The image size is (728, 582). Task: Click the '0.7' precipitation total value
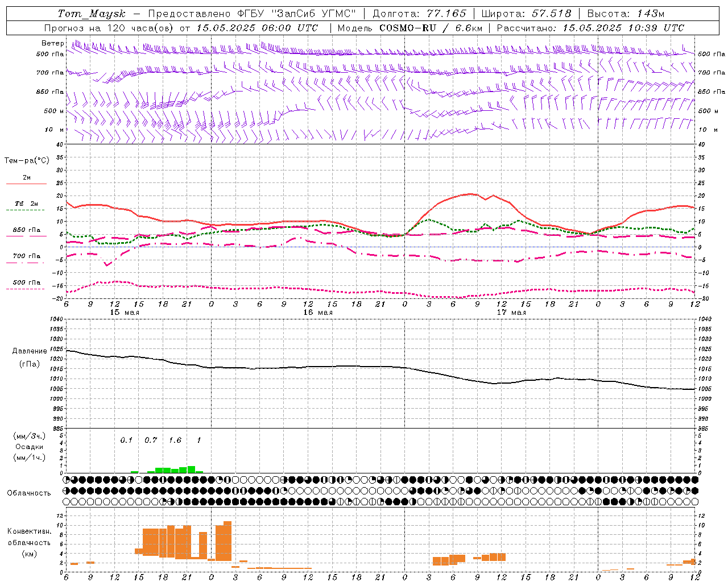point(151,440)
